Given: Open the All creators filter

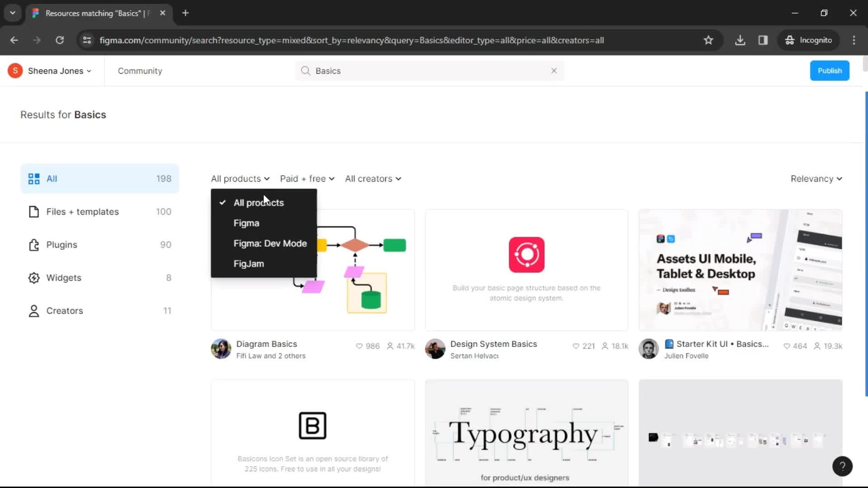Looking at the screenshot, I should pyautogui.click(x=373, y=179).
